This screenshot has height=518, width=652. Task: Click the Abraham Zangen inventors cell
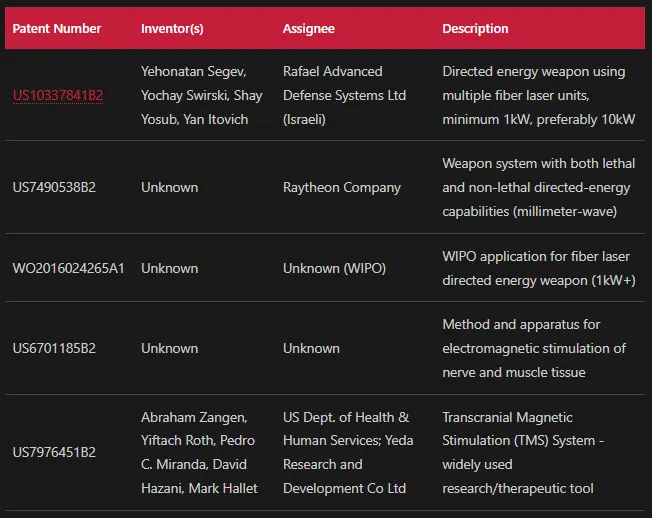199,452
